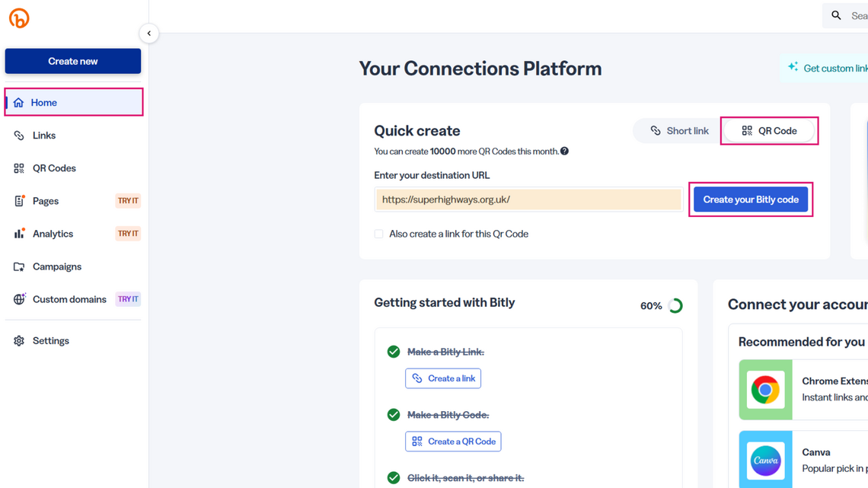Screen dimensions: 868x488
Task: Open the Links page in the sidebar
Action: pyautogui.click(x=44, y=136)
